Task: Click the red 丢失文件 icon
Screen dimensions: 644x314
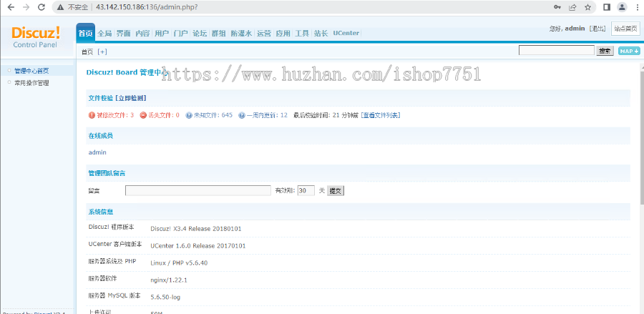Action: pyautogui.click(x=143, y=115)
